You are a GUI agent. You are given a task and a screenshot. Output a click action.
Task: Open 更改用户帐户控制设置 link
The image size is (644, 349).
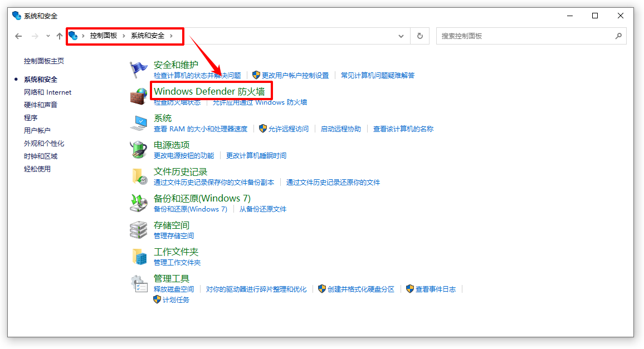pos(295,76)
